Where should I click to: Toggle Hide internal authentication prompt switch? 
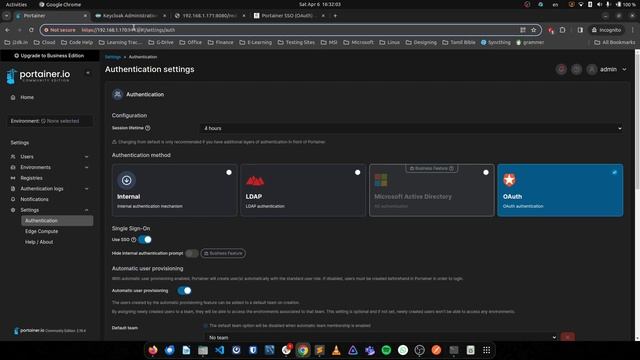[x=191, y=253]
